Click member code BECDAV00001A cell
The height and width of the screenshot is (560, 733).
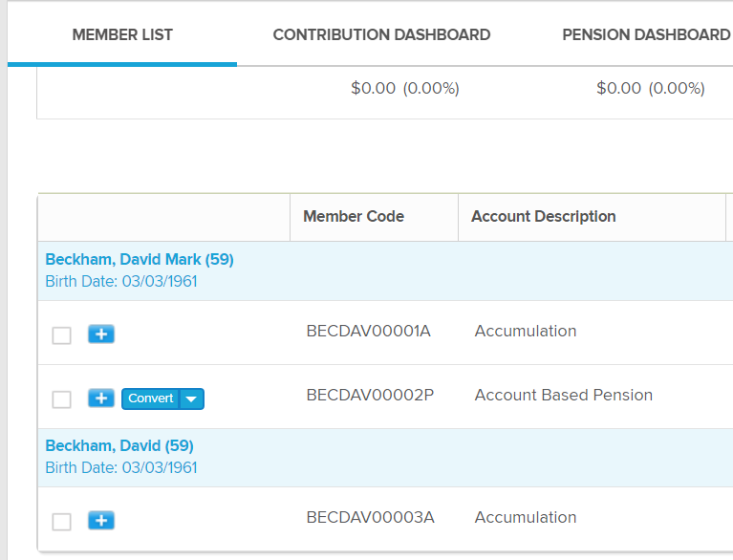(369, 332)
